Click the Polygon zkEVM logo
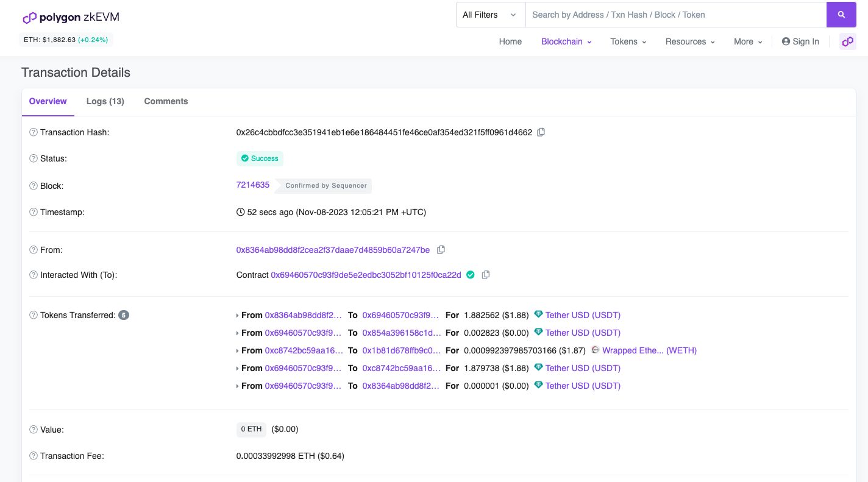 [x=71, y=18]
